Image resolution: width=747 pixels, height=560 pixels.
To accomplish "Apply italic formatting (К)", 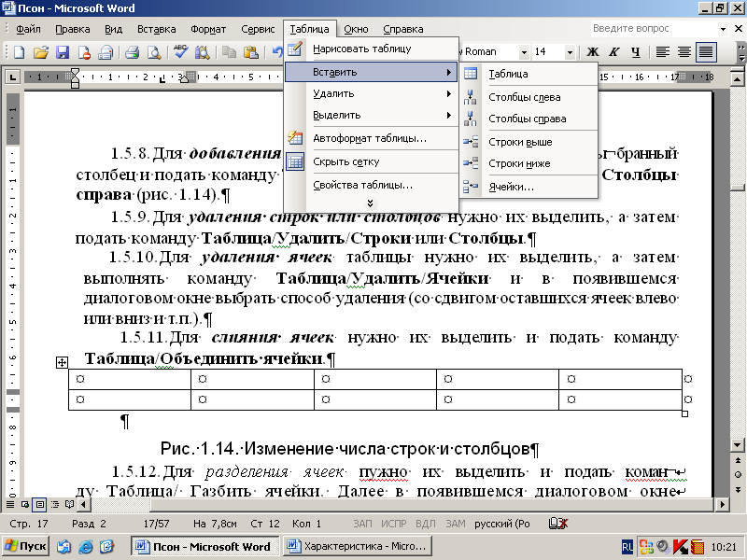I will pyautogui.click(x=614, y=52).
